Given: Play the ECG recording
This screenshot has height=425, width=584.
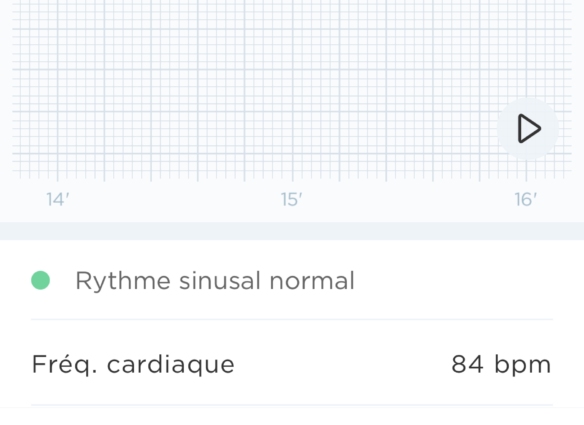Looking at the screenshot, I should (x=528, y=129).
